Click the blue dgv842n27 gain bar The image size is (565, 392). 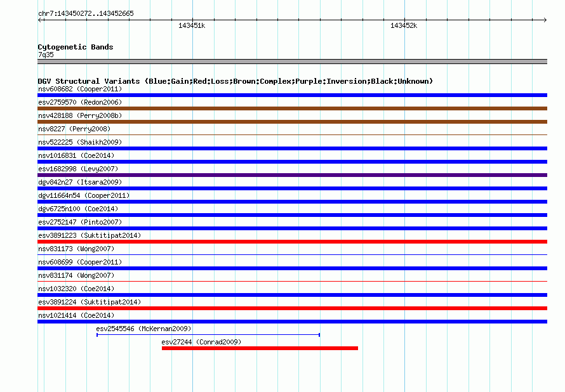pyautogui.click(x=292, y=188)
